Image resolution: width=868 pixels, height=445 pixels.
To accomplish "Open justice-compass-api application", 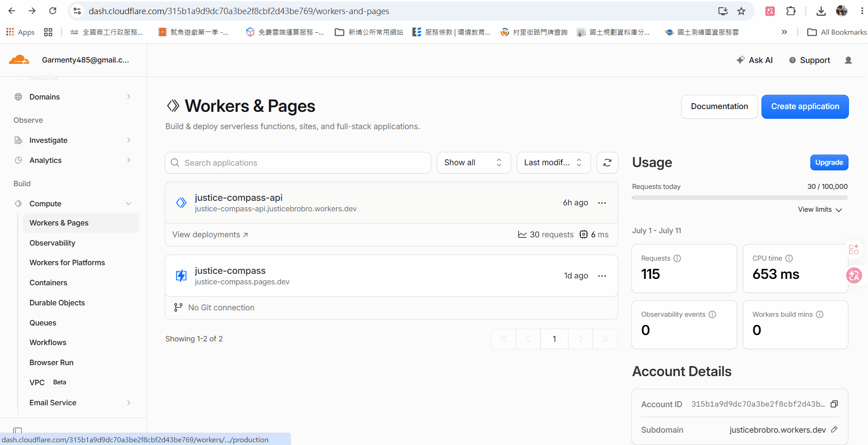I will coord(238,198).
